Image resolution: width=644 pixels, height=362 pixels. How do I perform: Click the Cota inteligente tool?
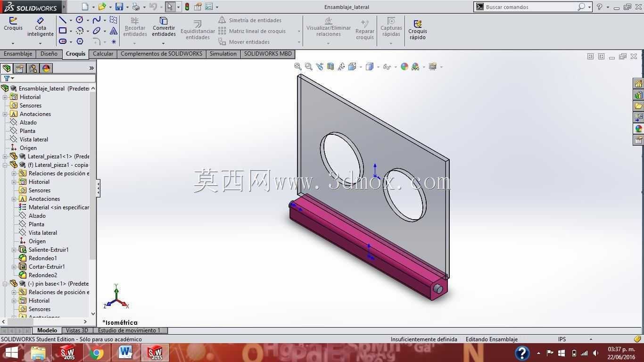[x=40, y=27]
